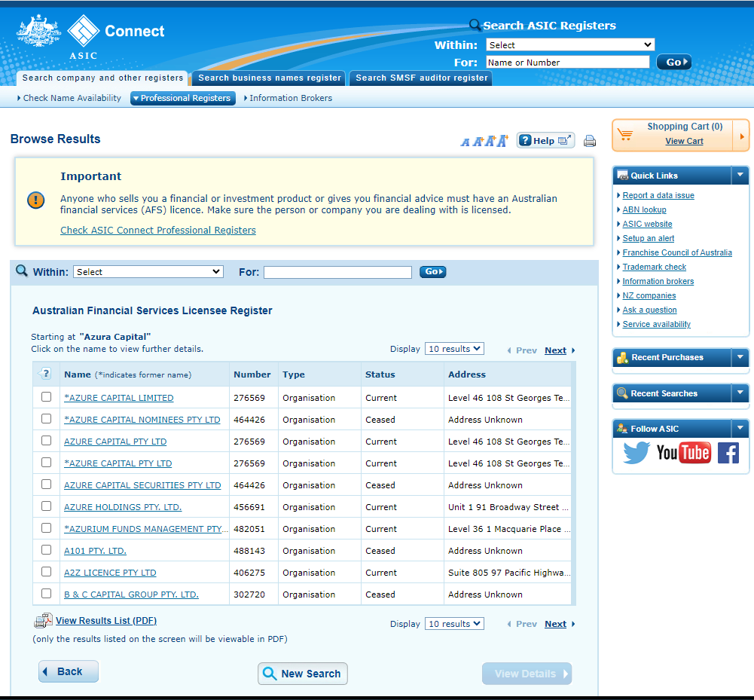Open Franchise Council of Australia link
The height and width of the screenshot is (700, 754).
pyautogui.click(x=677, y=252)
